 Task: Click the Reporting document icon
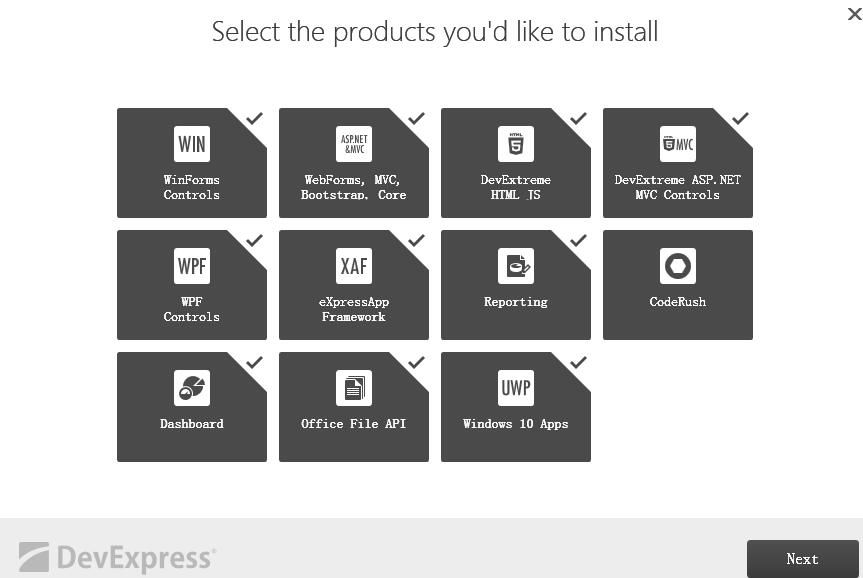click(516, 266)
